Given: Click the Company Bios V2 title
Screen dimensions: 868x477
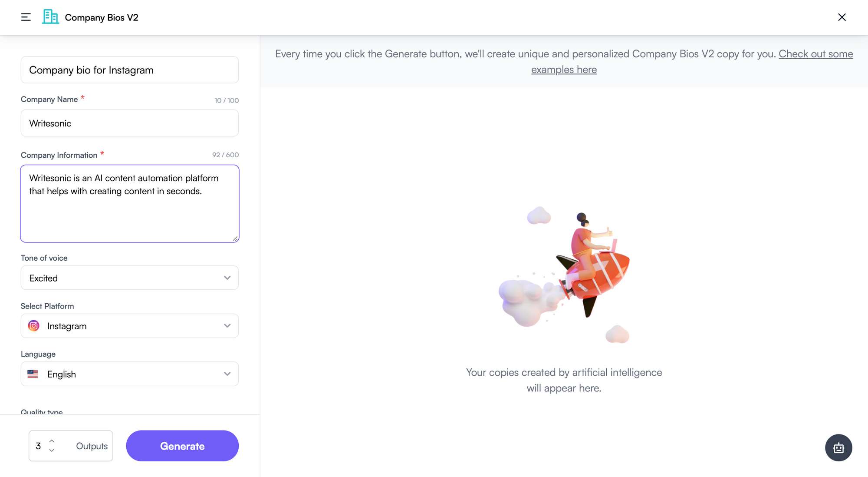Looking at the screenshot, I should (x=102, y=17).
